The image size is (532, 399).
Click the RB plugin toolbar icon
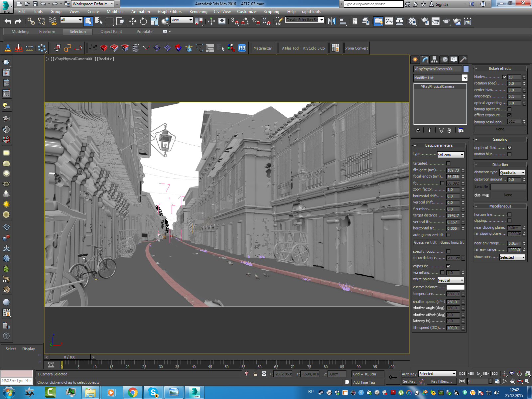point(242,48)
